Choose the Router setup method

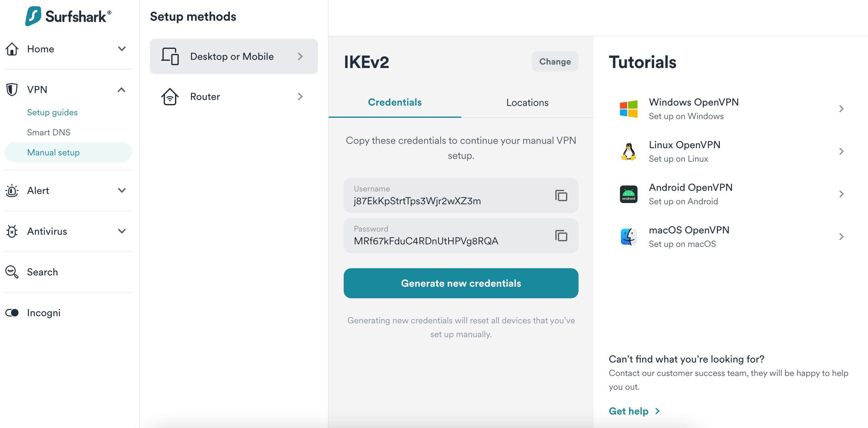click(x=234, y=97)
